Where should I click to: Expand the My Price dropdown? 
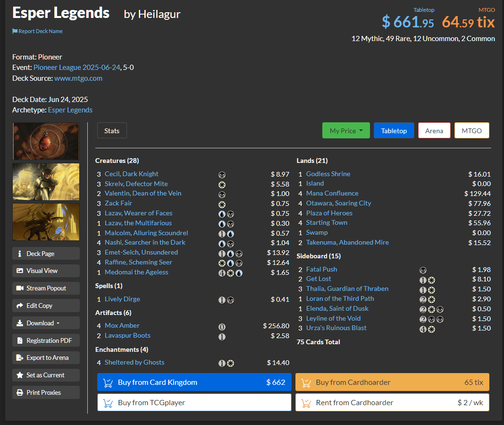[x=346, y=131]
